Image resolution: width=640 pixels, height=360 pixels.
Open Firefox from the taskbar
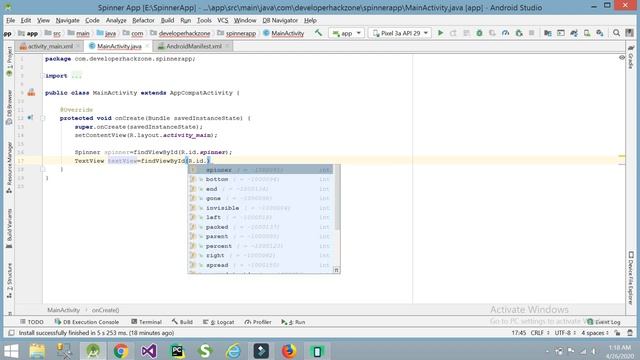pyautogui.click(x=289, y=351)
